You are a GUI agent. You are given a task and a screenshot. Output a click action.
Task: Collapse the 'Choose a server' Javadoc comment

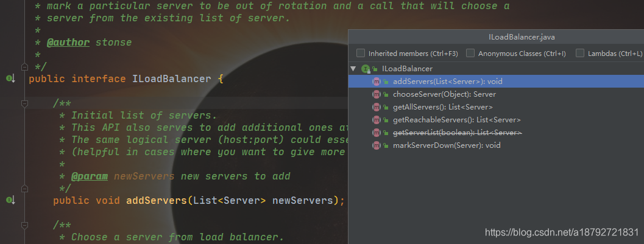tap(24, 225)
